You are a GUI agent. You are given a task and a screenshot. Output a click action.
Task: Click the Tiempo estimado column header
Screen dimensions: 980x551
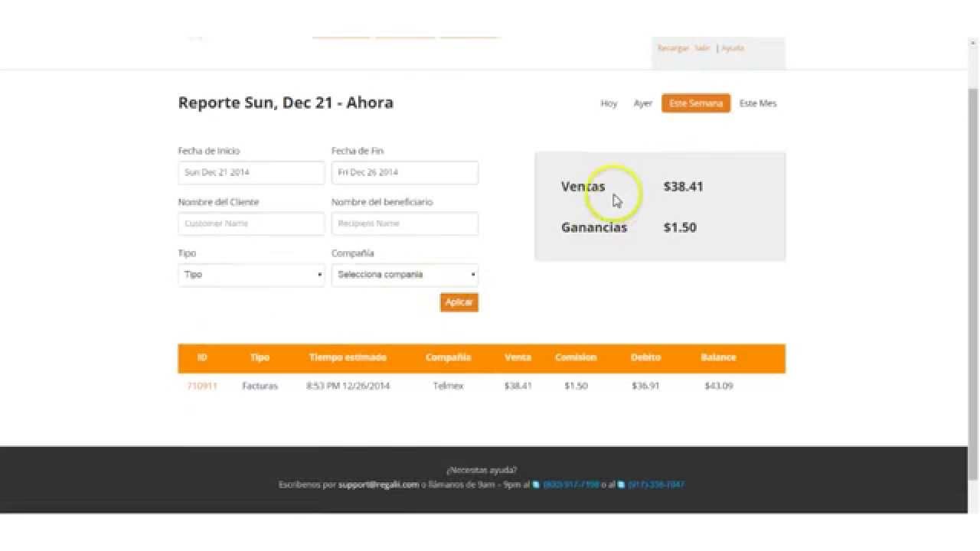coord(348,357)
